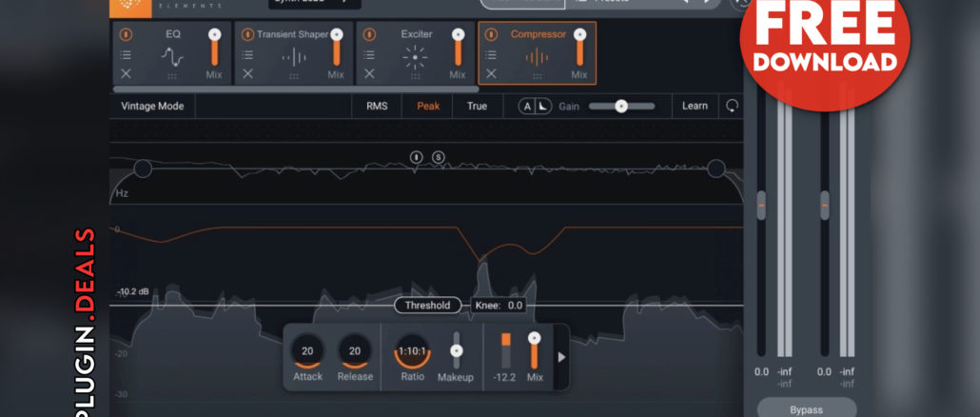980x417 pixels.
Task: Click the left input gain fader handle
Action: pos(761,205)
